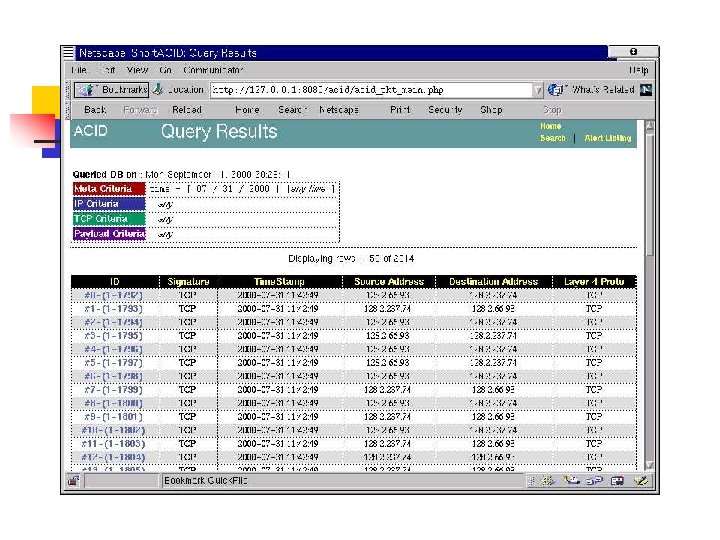Collapse the navigation toolbar via its grip

click(68, 110)
